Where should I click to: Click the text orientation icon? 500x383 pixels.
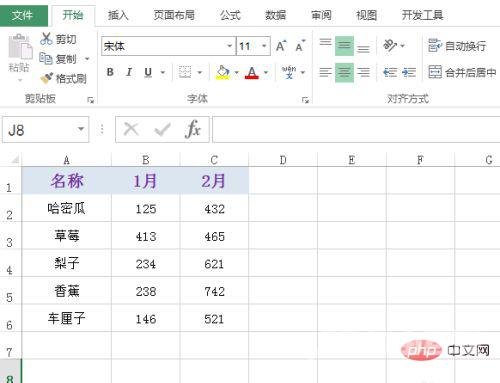point(390,45)
